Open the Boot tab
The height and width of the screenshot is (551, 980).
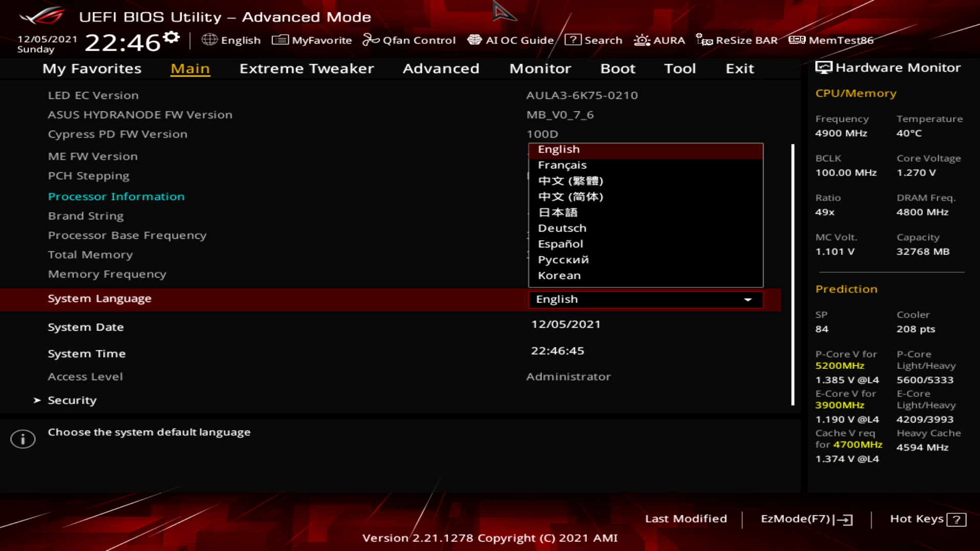pos(618,69)
